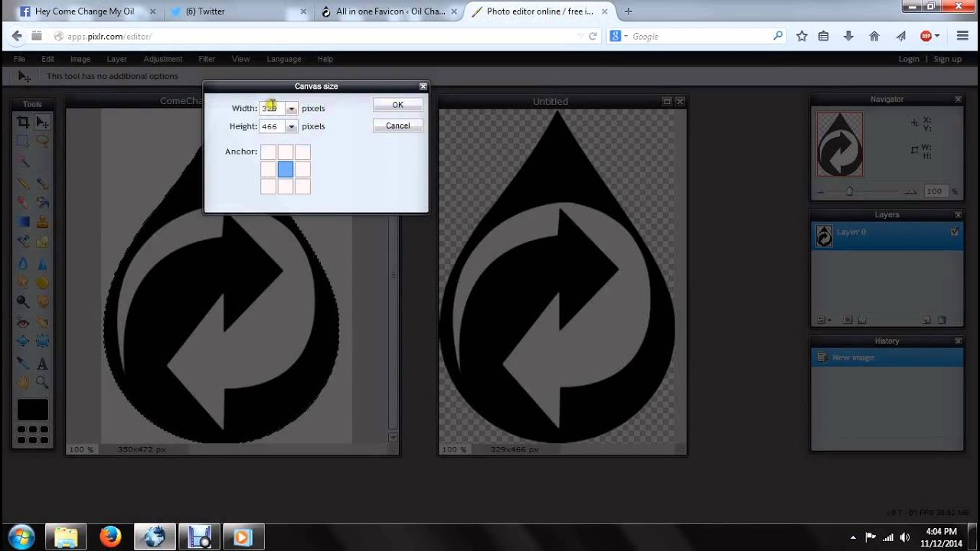The image size is (980, 551).
Task: Select the centered anchor square
Action: click(x=285, y=169)
